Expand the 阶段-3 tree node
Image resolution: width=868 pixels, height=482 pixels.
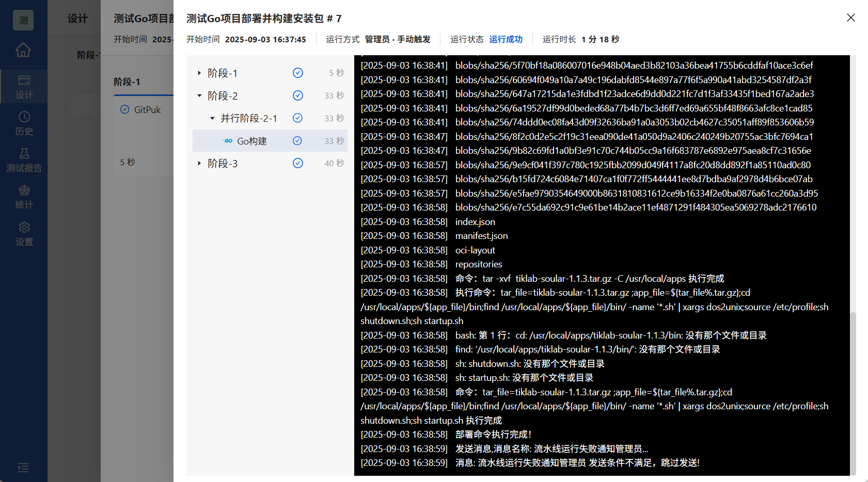click(199, 163)
